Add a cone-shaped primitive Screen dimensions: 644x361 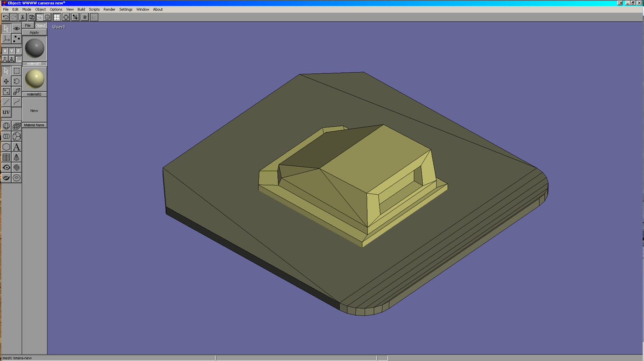[17, 157]
